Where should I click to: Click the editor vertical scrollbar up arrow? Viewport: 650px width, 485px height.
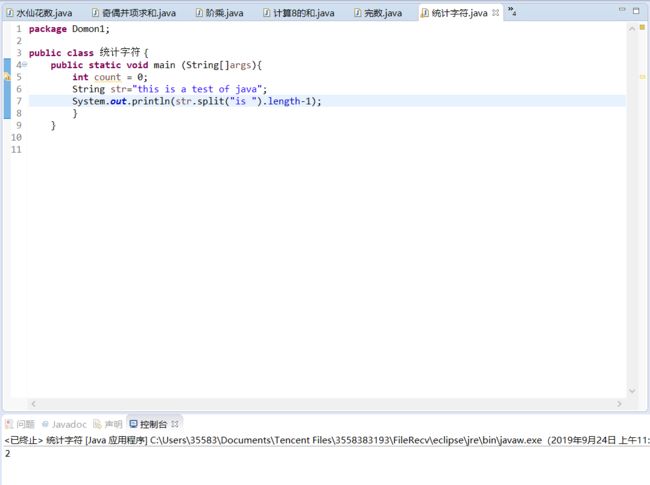pos(632,29)
